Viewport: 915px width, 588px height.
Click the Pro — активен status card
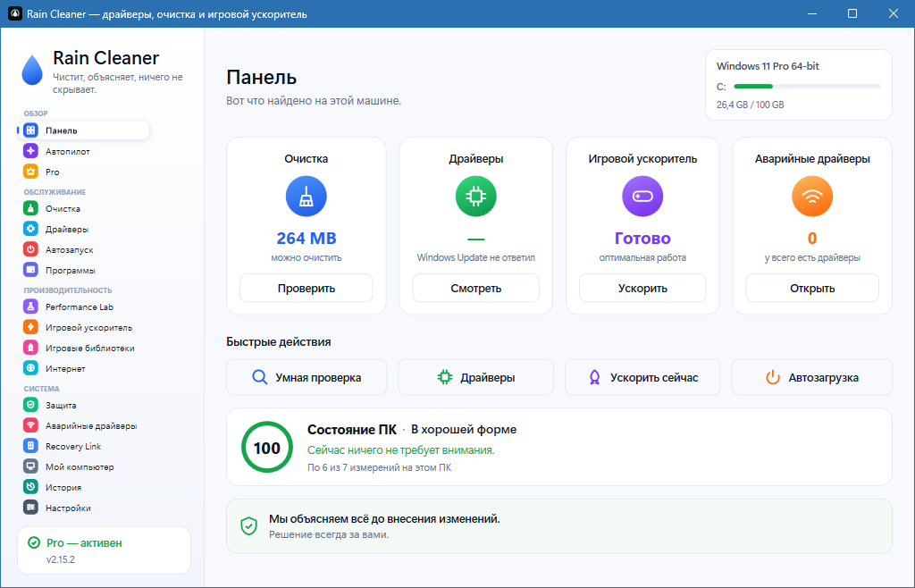click(x=104, y=550)
